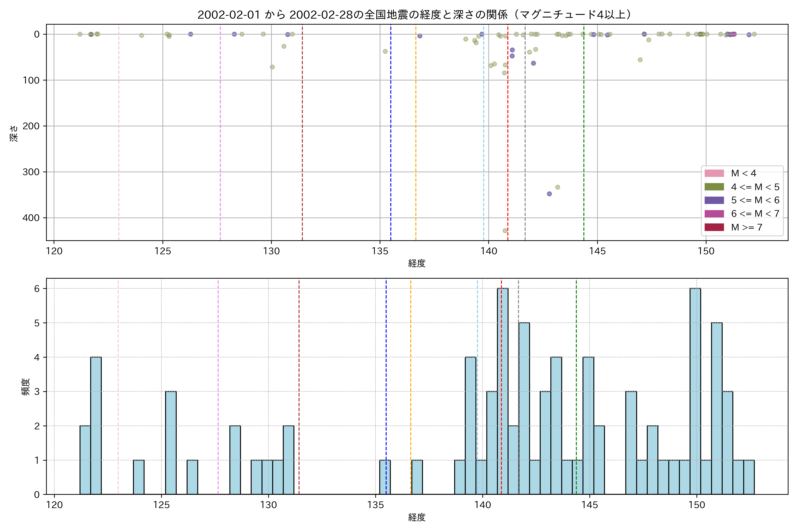This screenshot has height=532, width=798.
Task: Click the height-3 histogram bar near longitude 125
Action: (171, 443)
